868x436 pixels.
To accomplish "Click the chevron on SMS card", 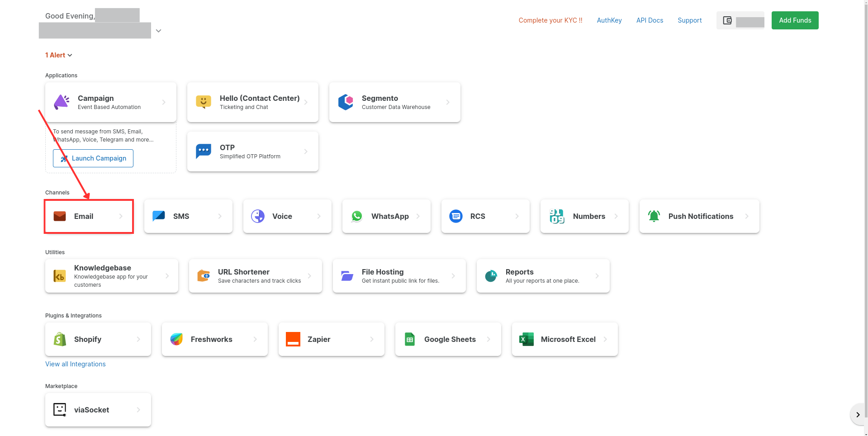I will (x=220, y=216).
